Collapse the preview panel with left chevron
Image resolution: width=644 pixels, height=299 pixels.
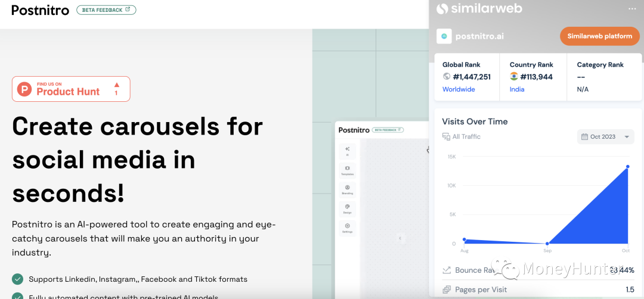coord(400,238)
